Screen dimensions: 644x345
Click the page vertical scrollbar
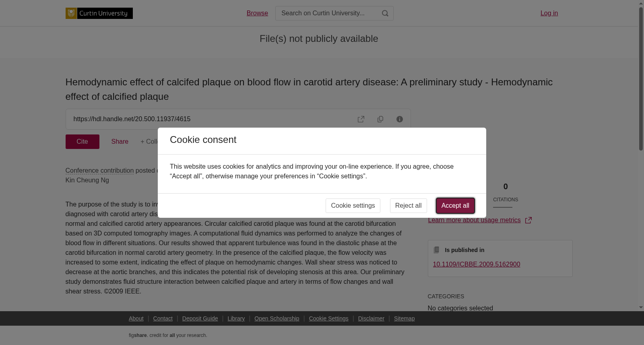pyautogui.click(x=641, y=79)
